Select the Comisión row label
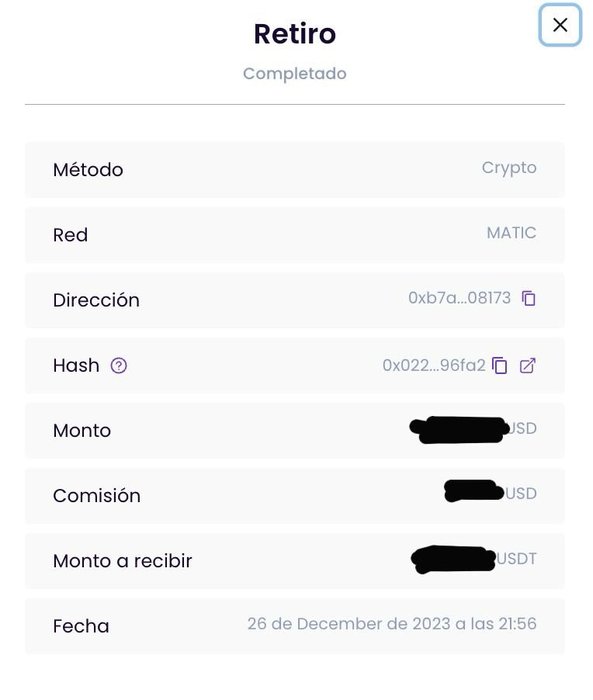The height and width of the screenshot is (700, 593). coord(97,496)
